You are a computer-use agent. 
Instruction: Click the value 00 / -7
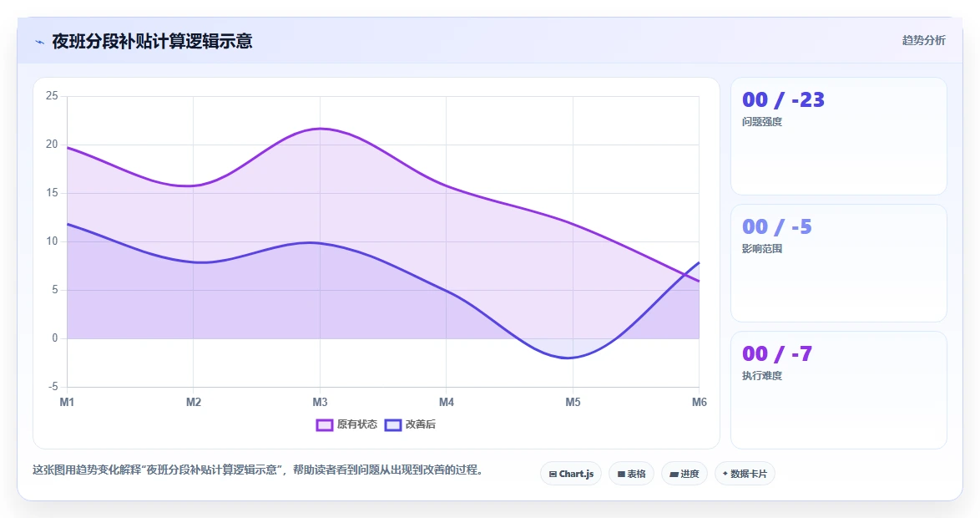click(x=777, y=353)
